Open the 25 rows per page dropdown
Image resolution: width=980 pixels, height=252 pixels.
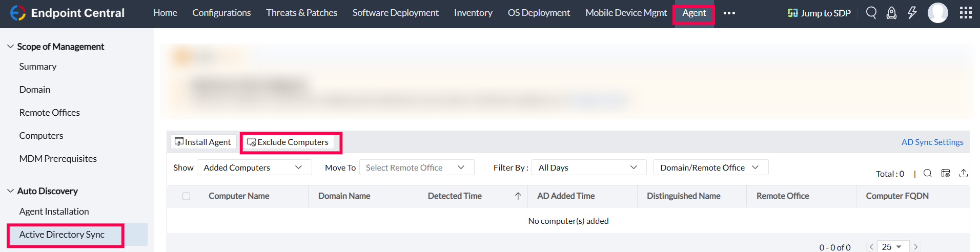coord(893,247)
